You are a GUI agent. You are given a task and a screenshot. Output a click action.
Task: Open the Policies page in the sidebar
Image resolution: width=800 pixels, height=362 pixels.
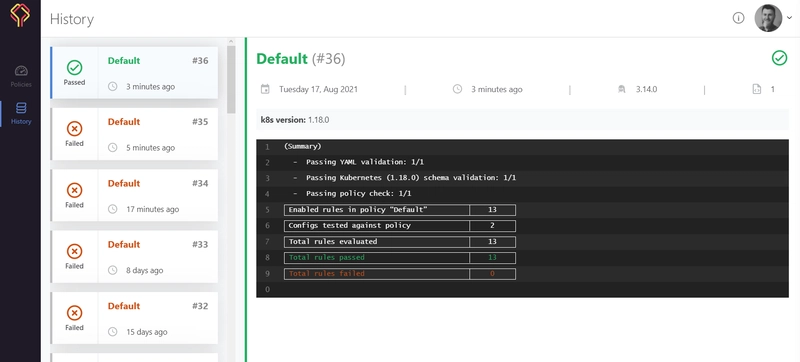(21, 76)
